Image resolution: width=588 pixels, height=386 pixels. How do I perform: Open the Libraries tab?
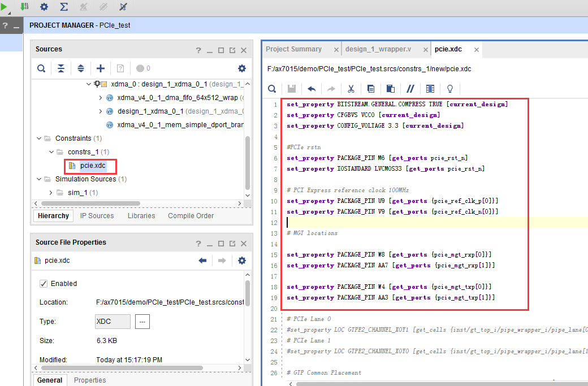141,216
